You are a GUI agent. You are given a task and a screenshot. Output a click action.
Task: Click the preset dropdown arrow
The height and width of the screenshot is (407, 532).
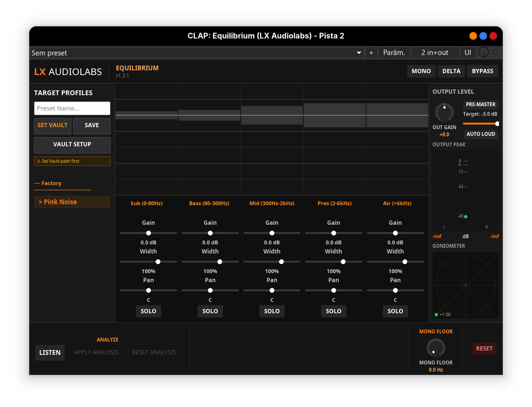click(x=359, y=53)
